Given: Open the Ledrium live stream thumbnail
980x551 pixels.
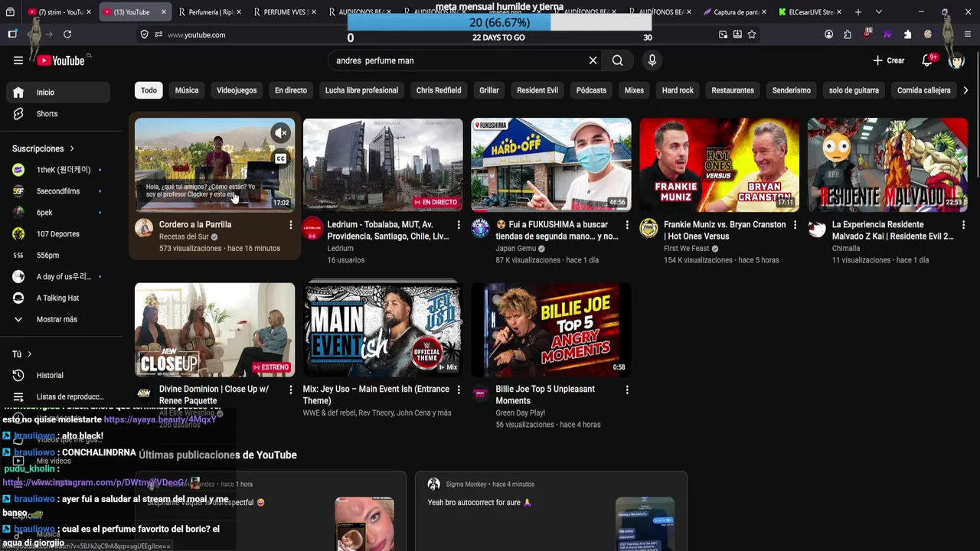Looking at the screenshot, I should tap(383, 165).
